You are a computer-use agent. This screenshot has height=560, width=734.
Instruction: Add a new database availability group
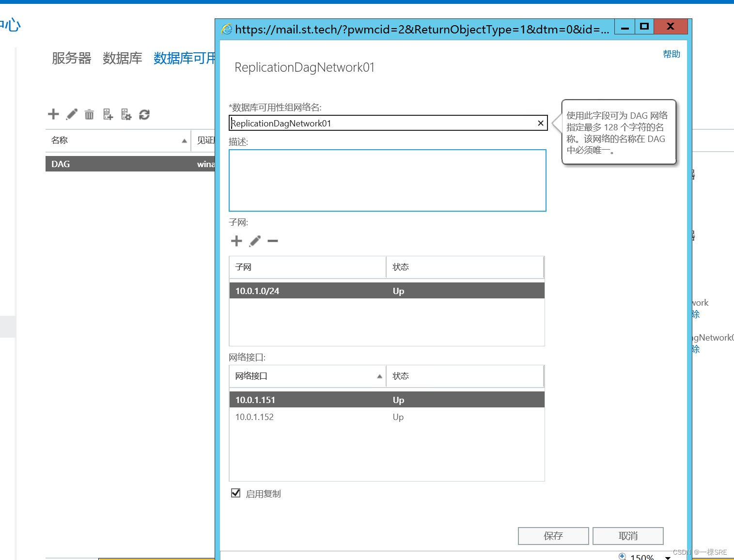53,114
